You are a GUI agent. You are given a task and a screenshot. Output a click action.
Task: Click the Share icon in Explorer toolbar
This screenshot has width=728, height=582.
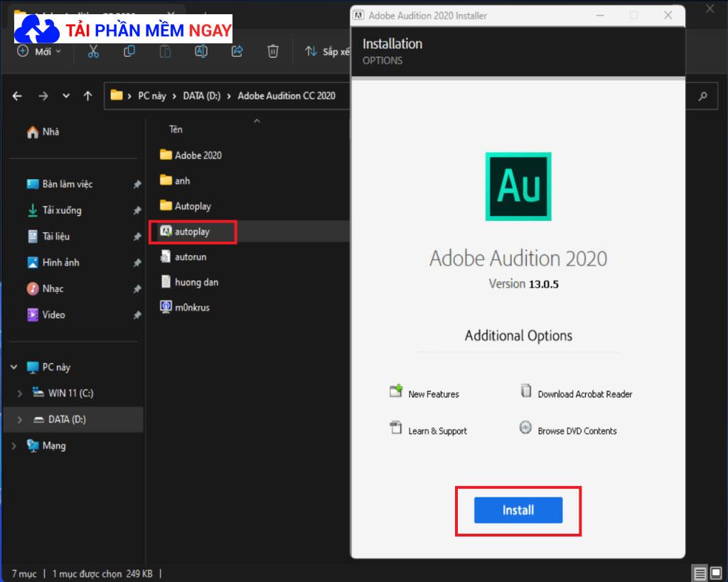point(237,51)
